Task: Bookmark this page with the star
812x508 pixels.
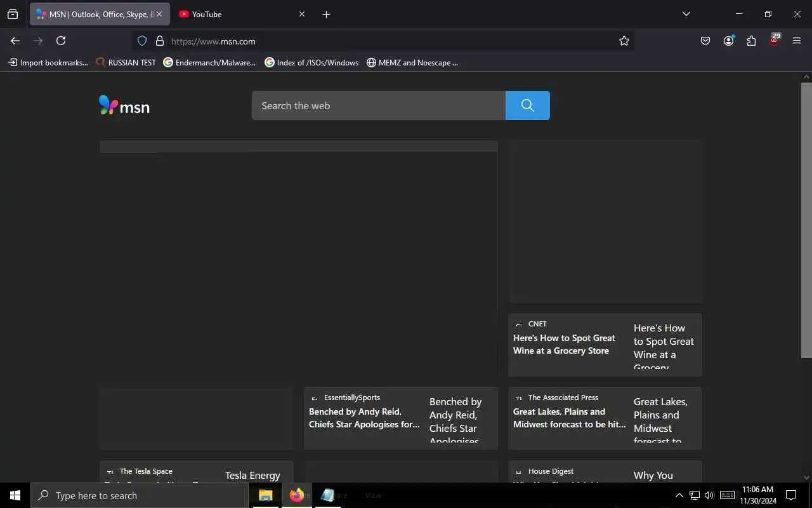Action: tap(624, 41)
